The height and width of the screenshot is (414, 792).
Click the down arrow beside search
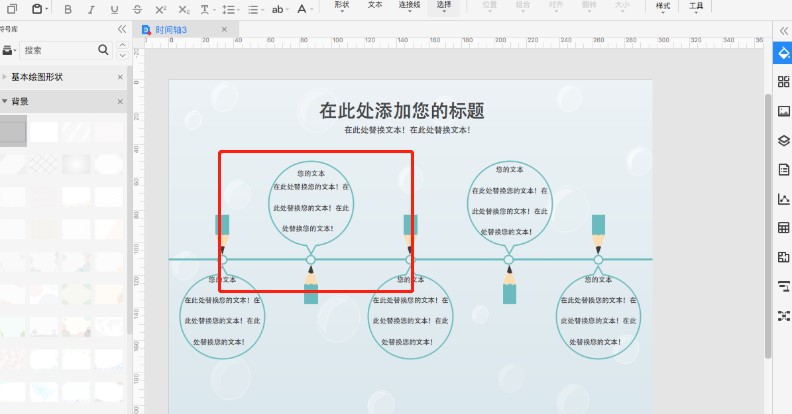pyautogui.click(x=122, y=55)
